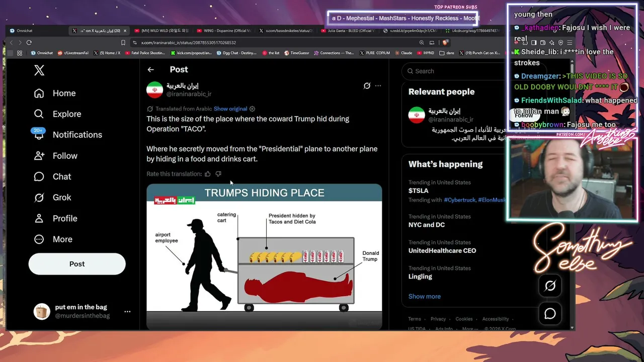Image resolution: width=644 pixels, height=362 pixels.
Task: Open the (5) Home / X bookmark
Action: coord(107,53)
